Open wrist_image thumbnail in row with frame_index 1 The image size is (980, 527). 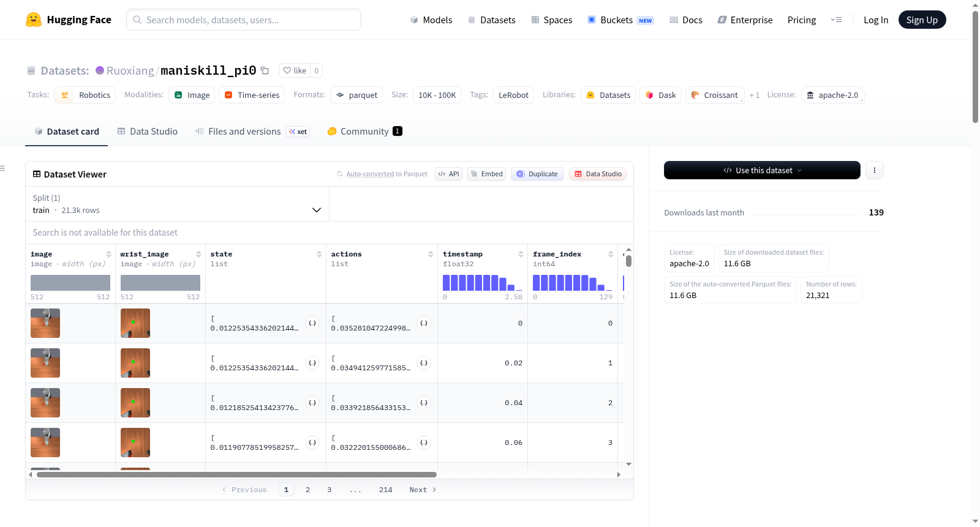135,363
